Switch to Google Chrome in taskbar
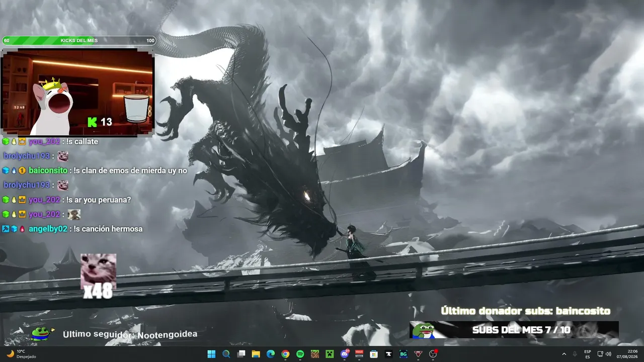Screen dimensions: 644x362 (285, 354)
